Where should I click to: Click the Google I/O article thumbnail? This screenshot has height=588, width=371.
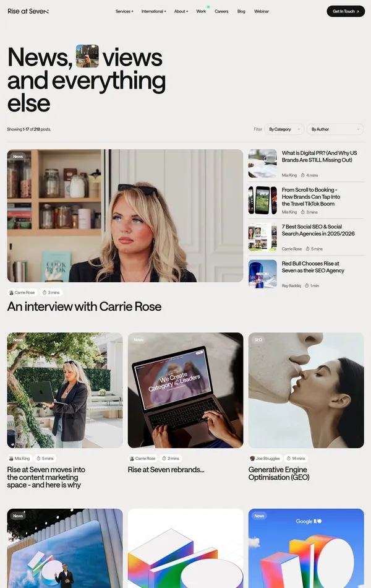(x=306, y=548)
